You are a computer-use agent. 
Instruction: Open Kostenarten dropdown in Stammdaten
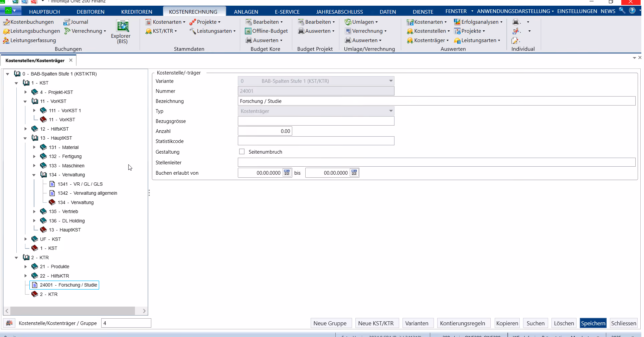166,22
